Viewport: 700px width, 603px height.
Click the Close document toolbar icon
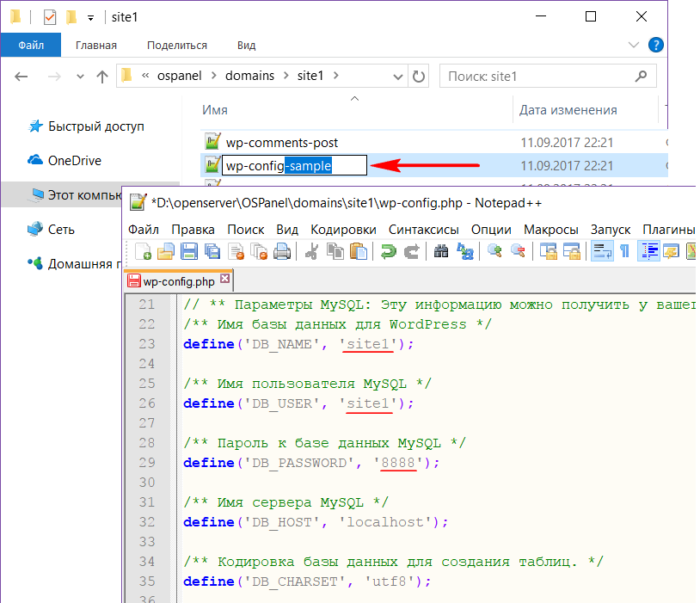point(236,251)
